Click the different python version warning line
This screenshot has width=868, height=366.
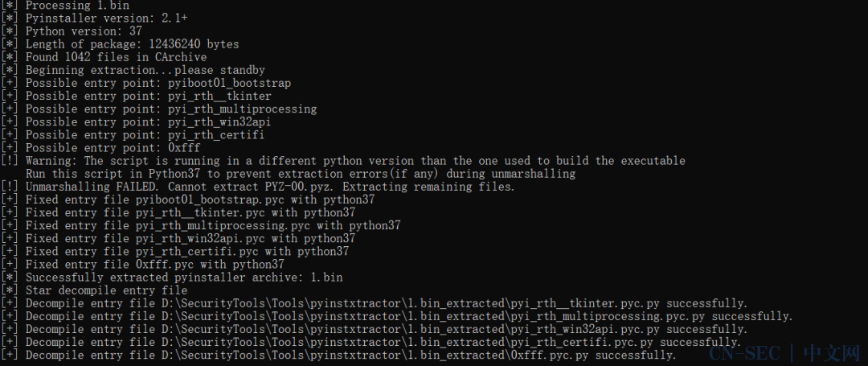(343, 161)
